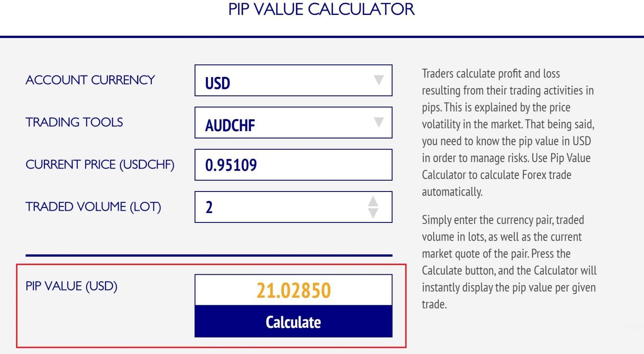Click the paragraph starting "Traders calculate profit"
644x354 pixels.
coord(508,132)
